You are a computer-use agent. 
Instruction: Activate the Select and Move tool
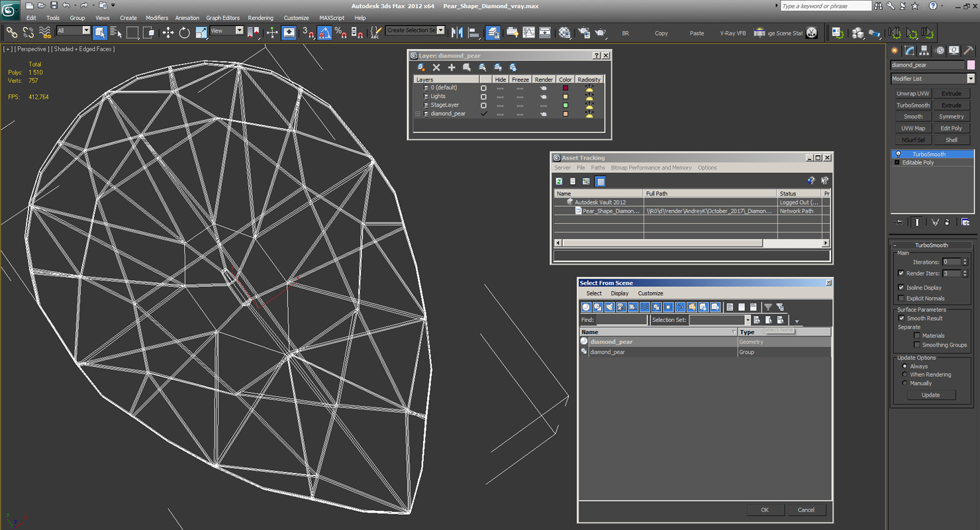tap(168, 32)
